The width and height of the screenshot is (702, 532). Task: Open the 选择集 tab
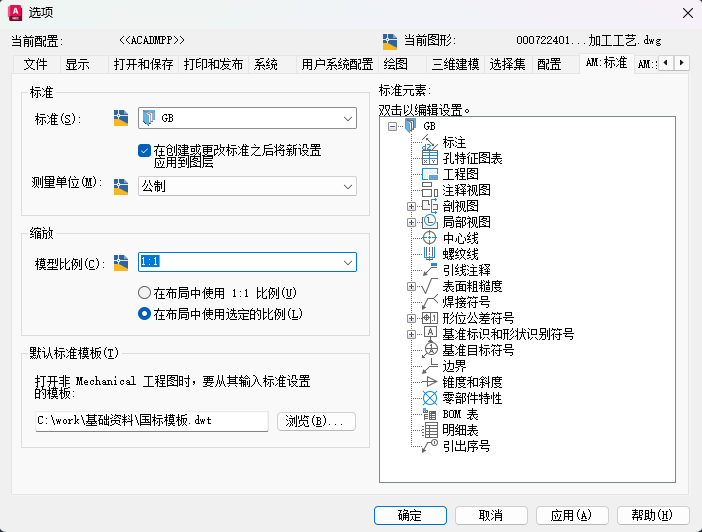click(x=507, y=64)
